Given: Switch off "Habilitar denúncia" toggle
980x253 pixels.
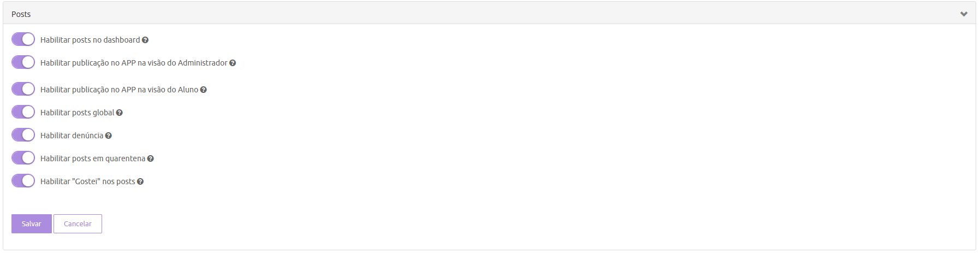Looking at the screenshot, I should point(23,135).
